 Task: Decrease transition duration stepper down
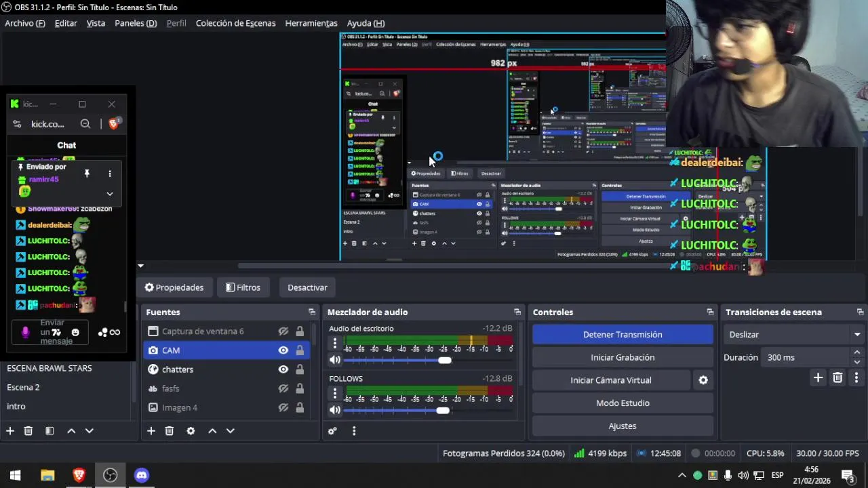click(x=857, y=362)
